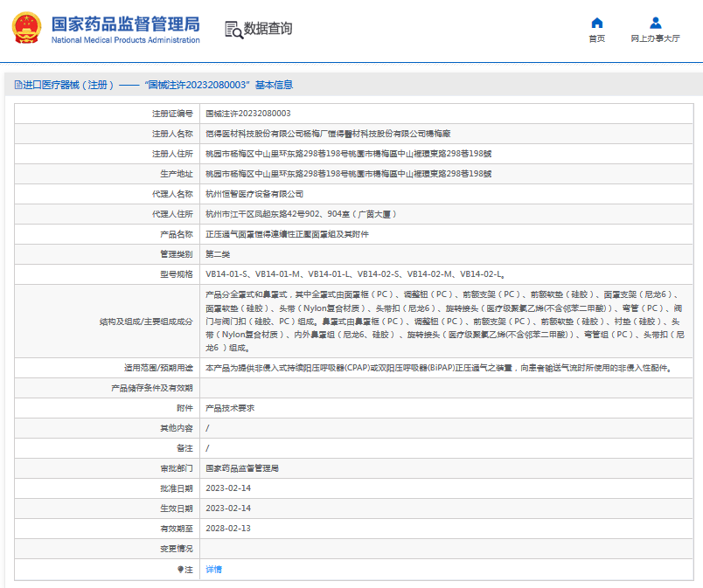Select expiry date 2028-02-13
703x588 pixels.
228,529
